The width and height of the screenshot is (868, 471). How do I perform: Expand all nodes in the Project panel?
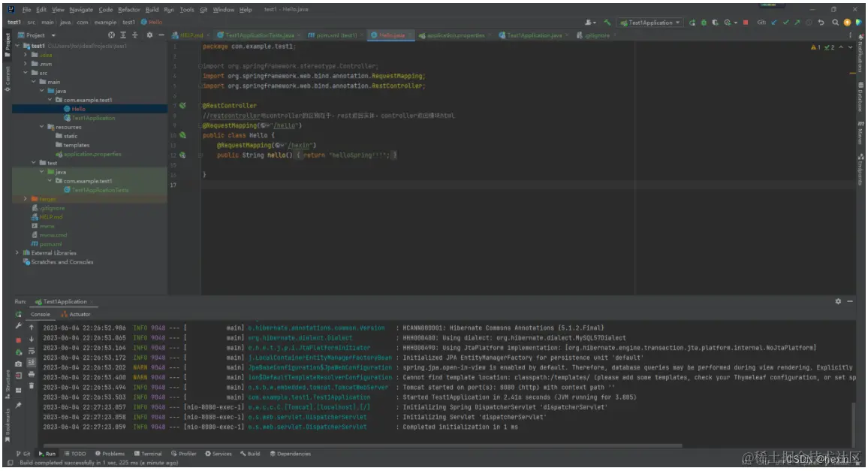pos(123,35)
